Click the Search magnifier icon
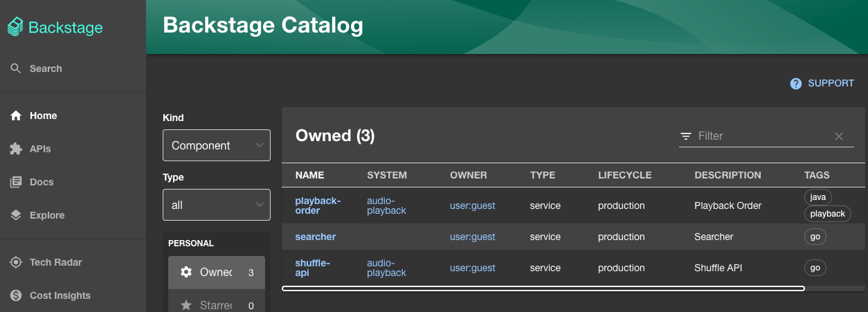The height and width of the screenshot is (312, 868). [x=16, y=68]
